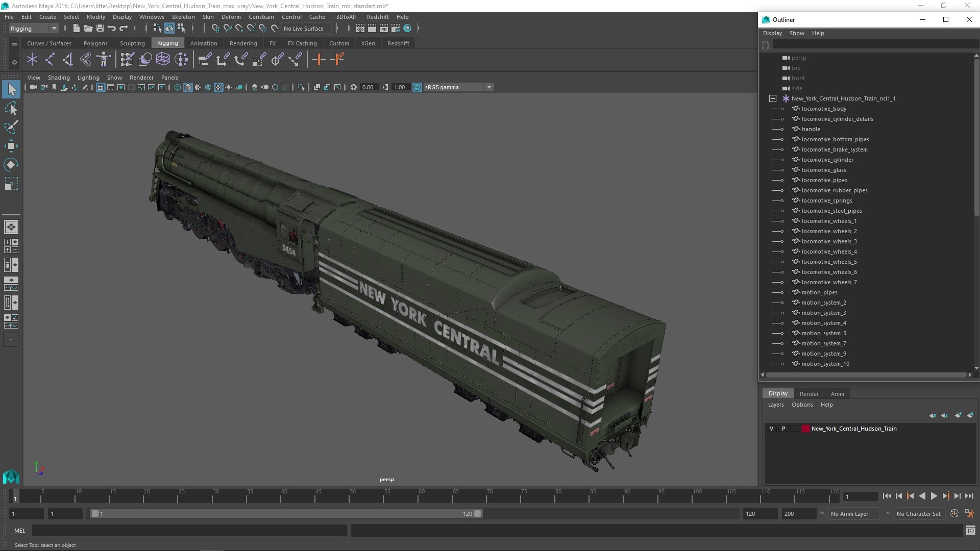980x551 pixels.
Task: Click the Auto keyframe toggle icon
Action: pyautogui.click(x=954, y=514)
